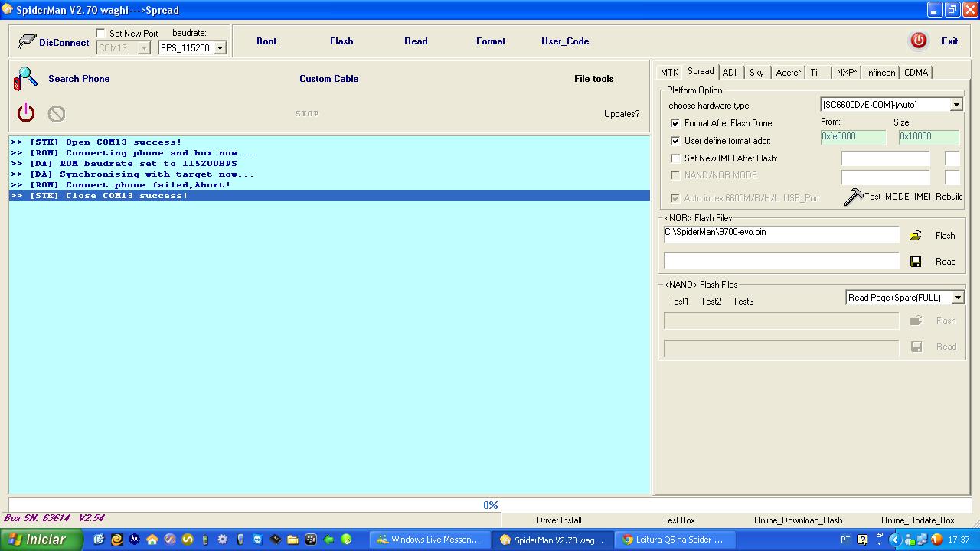Viewport: 980px width, 551px height.
Task: Click the DisConnect cable icon
Action: pyautogui.click(x=27, y=41)
